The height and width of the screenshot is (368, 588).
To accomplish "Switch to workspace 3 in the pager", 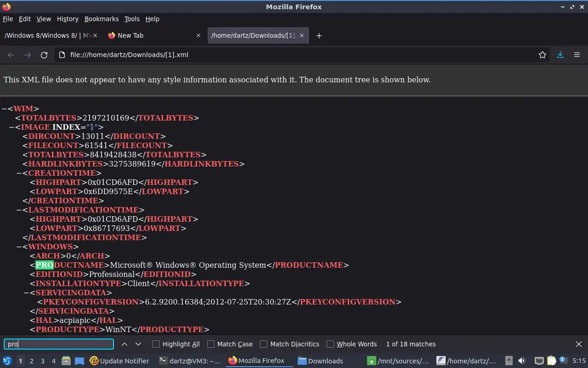I will [42, 361].
